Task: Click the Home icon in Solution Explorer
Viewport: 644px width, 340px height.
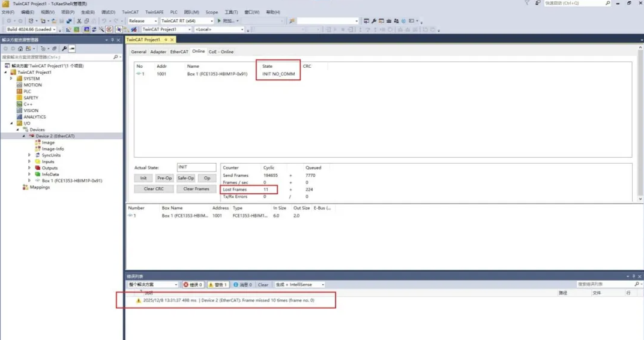Action: pos(20,49)
